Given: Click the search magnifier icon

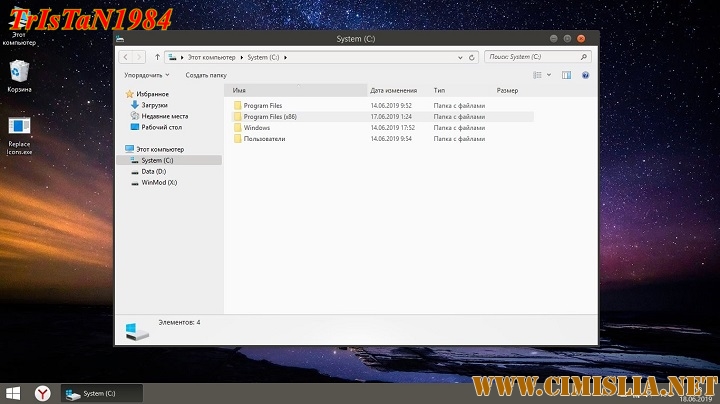Looking at the screenshot, I should [584, 57].
